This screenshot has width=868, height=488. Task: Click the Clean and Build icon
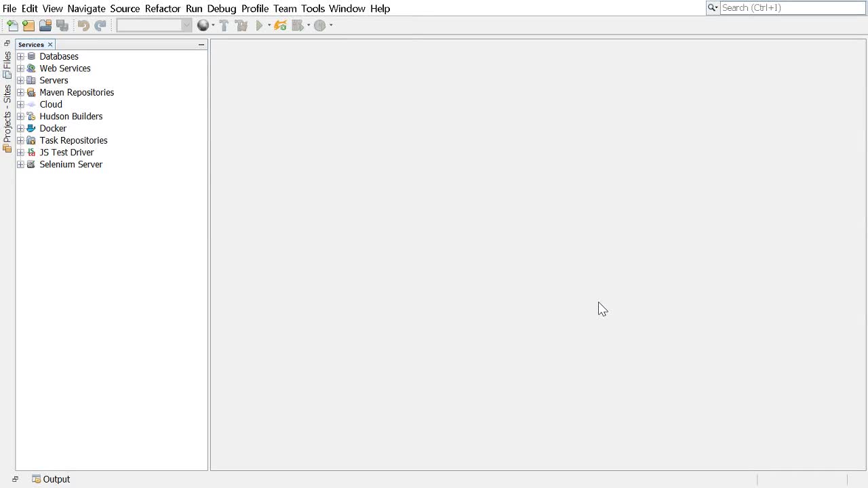coord(241,25)
